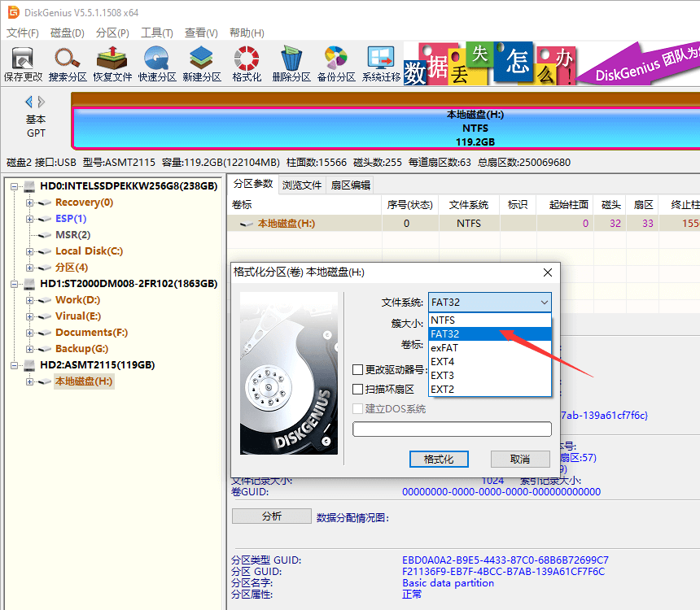
Task: Click the Format (格式化) toolbar icon
Action: click(247, 63)
